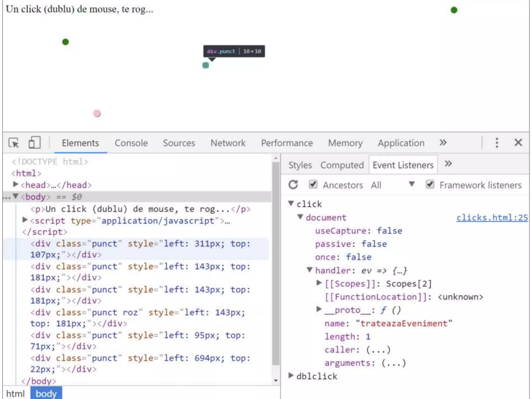Open clicks.html:25 source link
This screenshot has height=399, width=532.
coord(492,218)
